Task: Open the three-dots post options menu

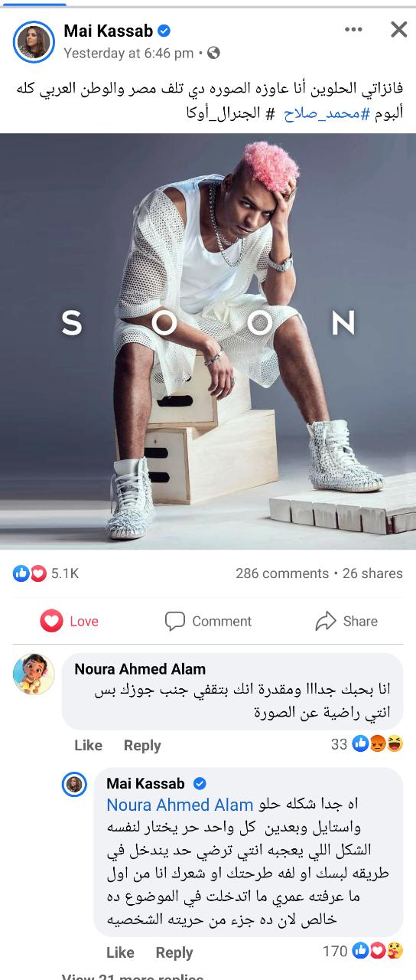Action: 353,29
